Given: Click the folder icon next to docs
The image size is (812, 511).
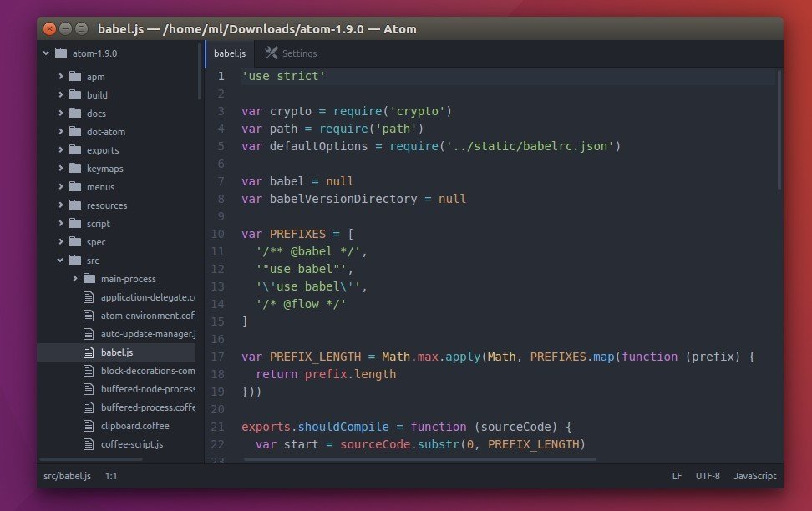Looking at the screenshot, I should click(75, 113).
